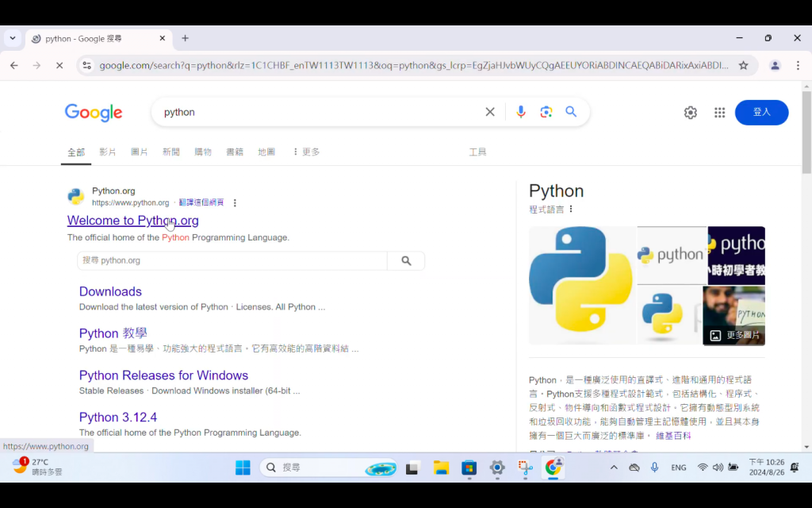
Task: Open the Python 3.12.4 link
Action: [x=118, y=418]
